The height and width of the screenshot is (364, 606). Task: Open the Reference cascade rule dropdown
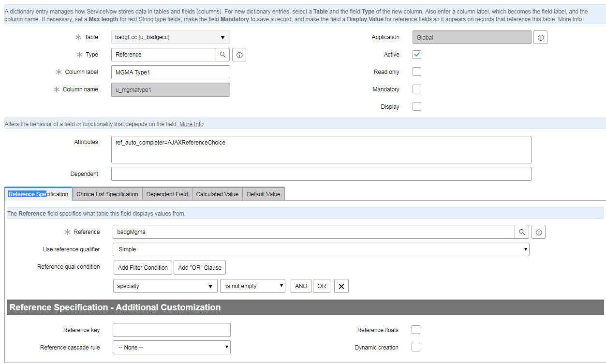pyautogui.click(x=171, y=348)
